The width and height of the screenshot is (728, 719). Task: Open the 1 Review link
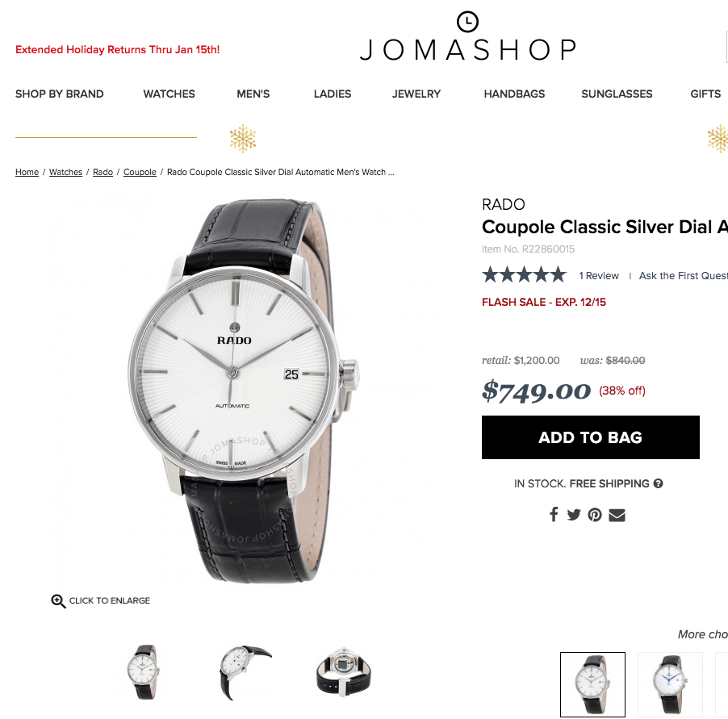click(599, 276)
